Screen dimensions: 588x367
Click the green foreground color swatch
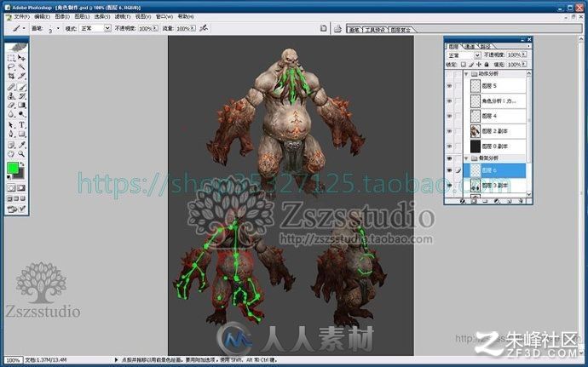coord(13,169)
